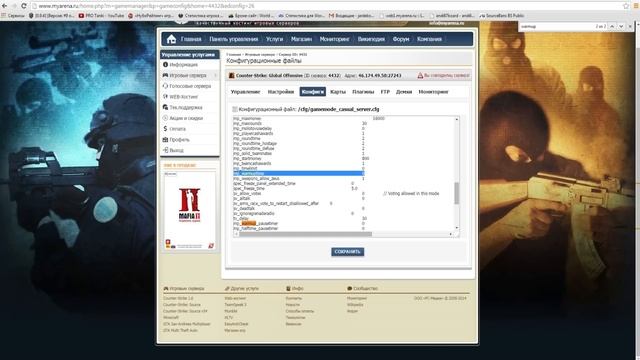Screen dimensions: 640x360
Task: Open Панель управления in the top menu
Action: [233, 39]
